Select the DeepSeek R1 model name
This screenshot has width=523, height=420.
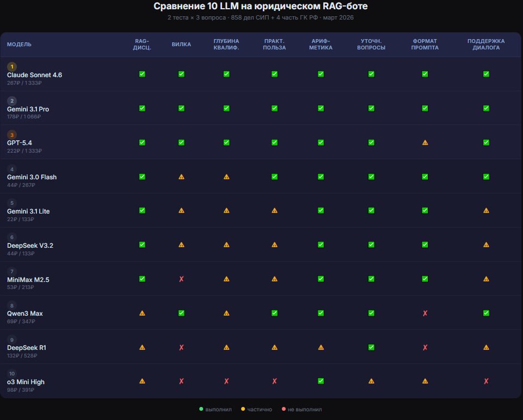tap(27, 348)
